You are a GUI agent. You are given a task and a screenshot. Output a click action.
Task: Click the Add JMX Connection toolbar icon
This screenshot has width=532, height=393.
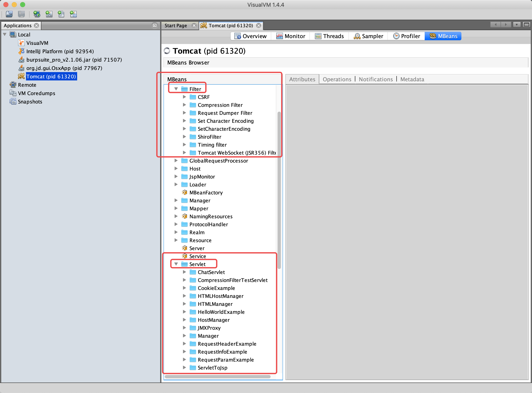click(49, 14)
